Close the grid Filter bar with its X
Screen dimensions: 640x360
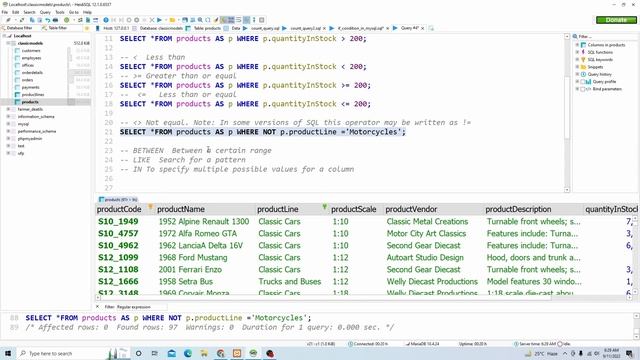coord(98,307)
